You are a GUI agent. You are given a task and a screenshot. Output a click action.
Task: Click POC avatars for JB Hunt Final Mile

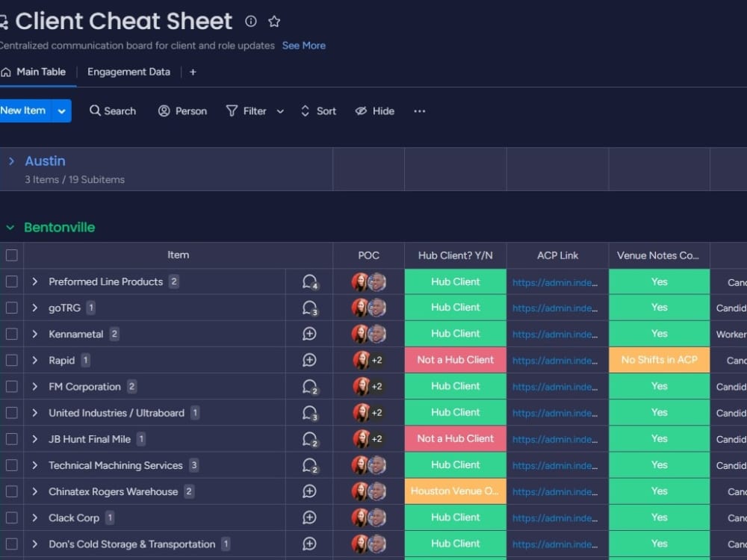pos(369,438)
